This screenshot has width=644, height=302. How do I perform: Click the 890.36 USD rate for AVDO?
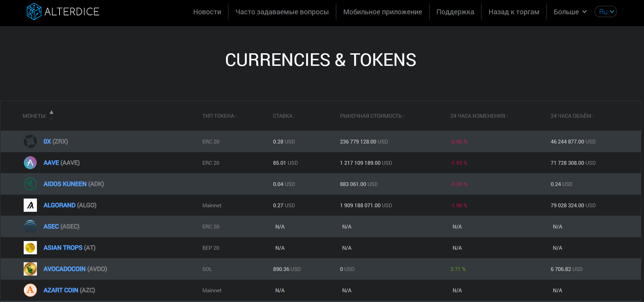click(287, 269)
